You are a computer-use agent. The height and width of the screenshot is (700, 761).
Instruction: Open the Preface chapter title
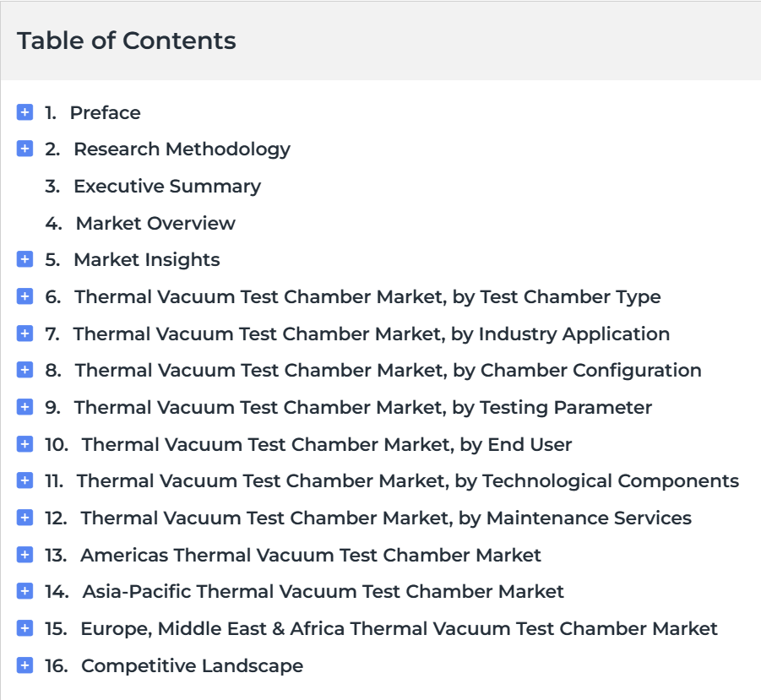click(106, 112)
